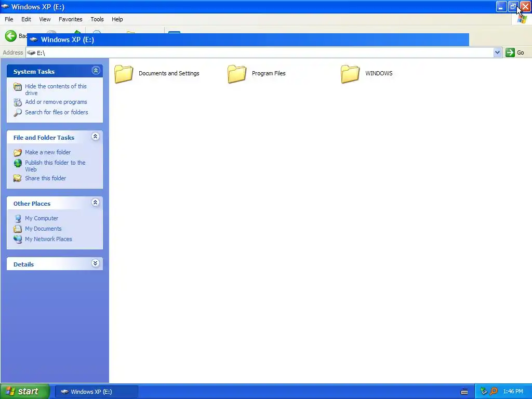This screenshot has width=532, height=399.
Task: Click the Documents and Settings folder name
Action: coord(169,73)
